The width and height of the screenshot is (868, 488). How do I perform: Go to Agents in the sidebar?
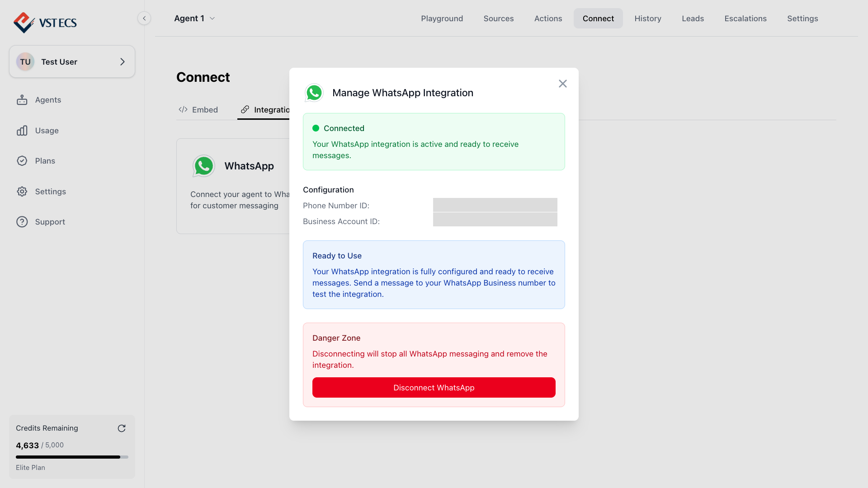click(x=48, y=100)
